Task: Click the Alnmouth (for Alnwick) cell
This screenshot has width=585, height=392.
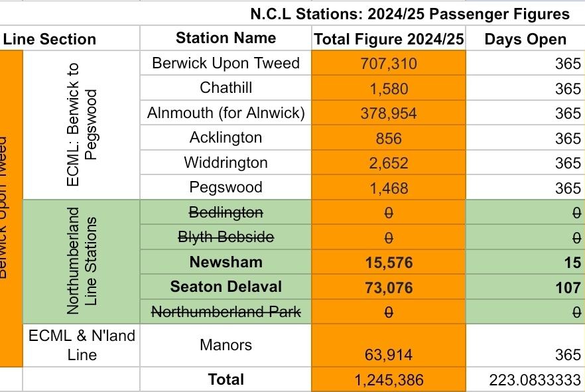Action: pyautogui.click(x=226, y=113)
